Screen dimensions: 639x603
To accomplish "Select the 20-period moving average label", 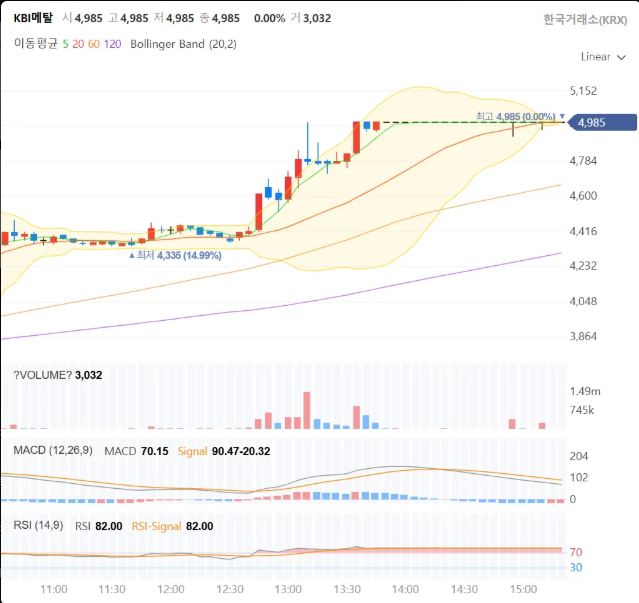I will tap(78, 44).
